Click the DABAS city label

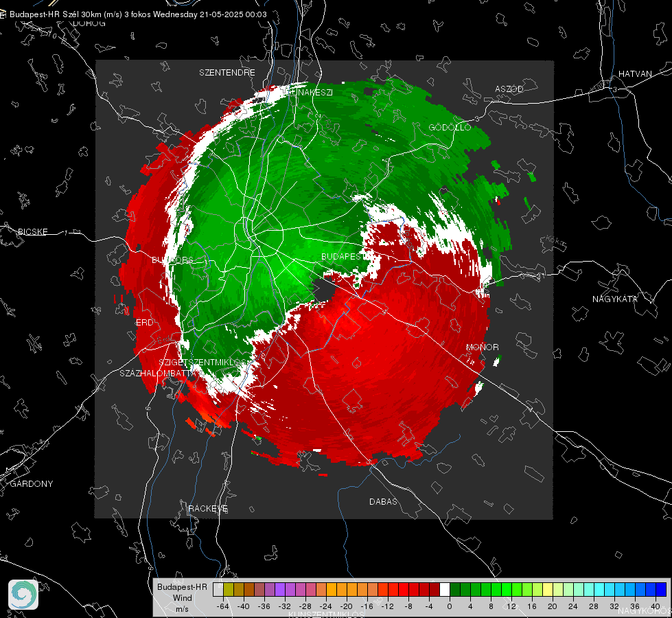point(383,501)
